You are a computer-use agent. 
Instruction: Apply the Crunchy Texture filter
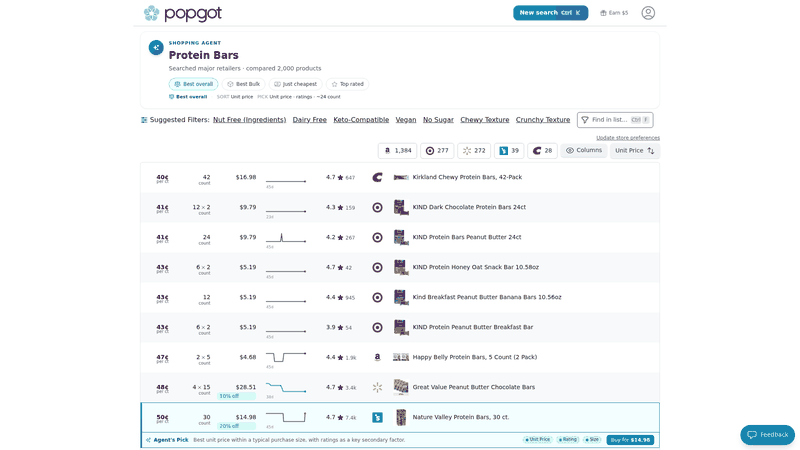[543, 120]
